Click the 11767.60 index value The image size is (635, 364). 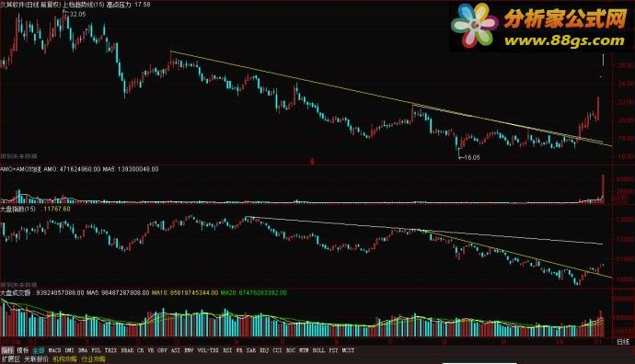[57, 209]
